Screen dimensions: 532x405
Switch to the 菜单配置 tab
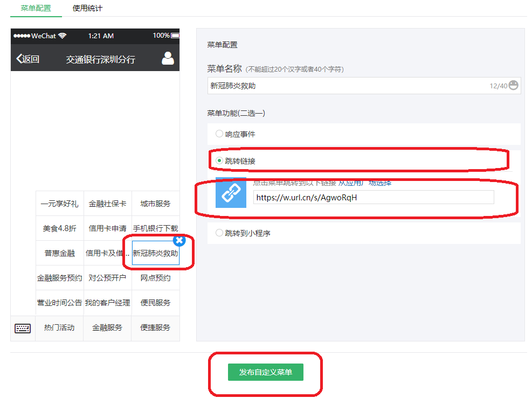(36, 8)
